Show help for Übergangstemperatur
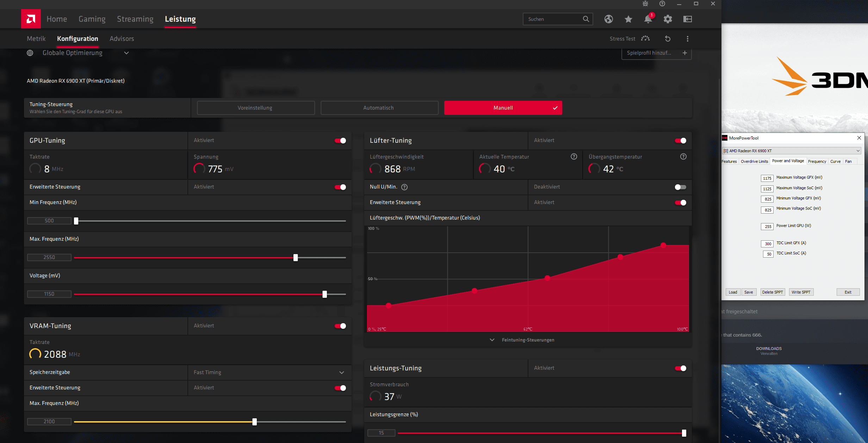Viewport: 868px width, 443px height. [x=683, y=156]
